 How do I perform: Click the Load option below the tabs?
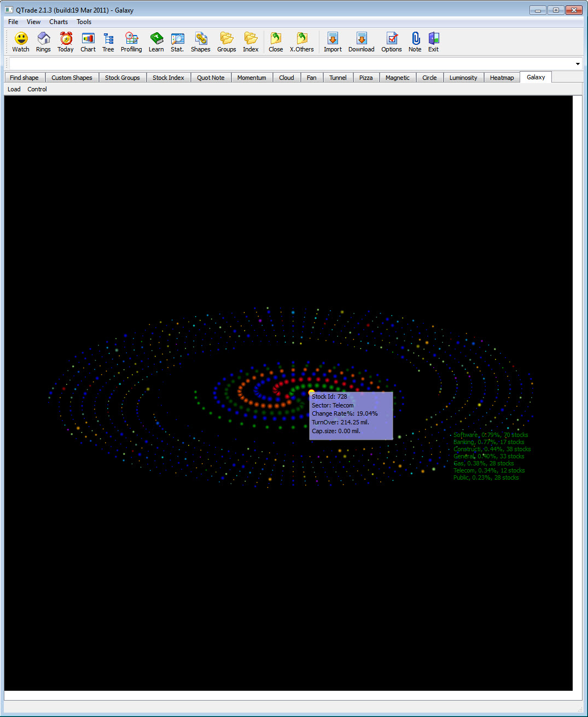(x=14, y=89)
